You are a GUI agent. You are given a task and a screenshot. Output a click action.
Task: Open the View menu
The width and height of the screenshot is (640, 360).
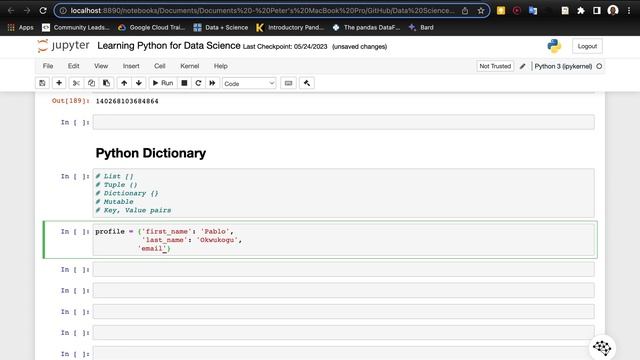point(101,66)
